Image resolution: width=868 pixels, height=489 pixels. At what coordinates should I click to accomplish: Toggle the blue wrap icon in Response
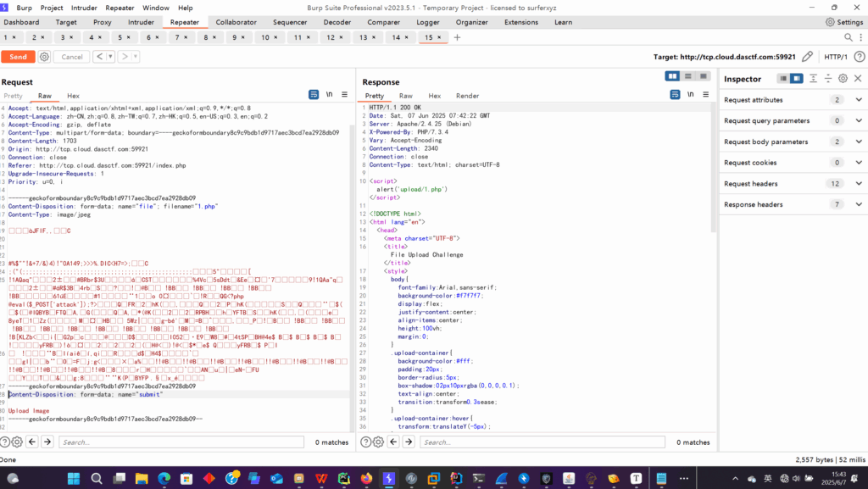675,95
